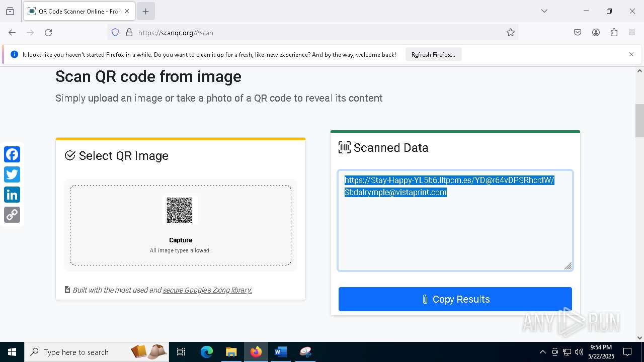The image size is (644, 362).
Task: Open the Snipping tool taskbar icon
Action: tap(305, 352)
